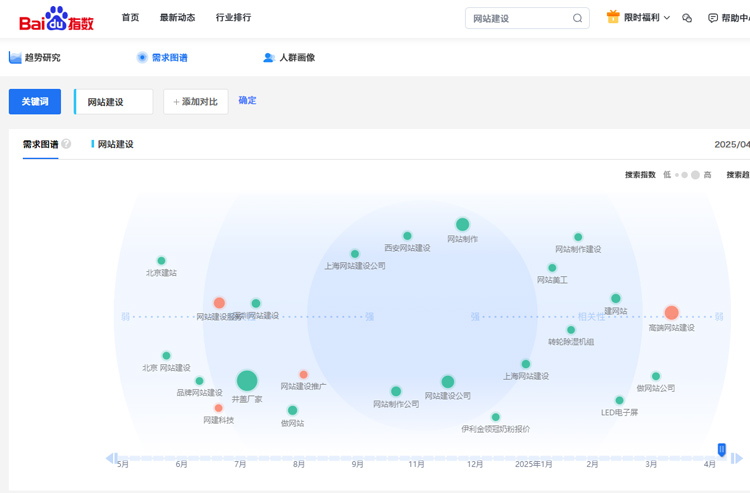
Task: Open the 趋势研究 tab
Action: coord(35,57)
